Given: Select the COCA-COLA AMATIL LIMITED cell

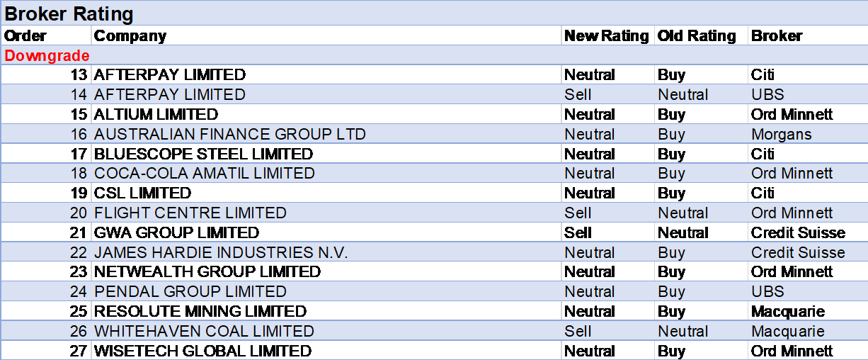Looking at the screenshot, I should point(205,174).
